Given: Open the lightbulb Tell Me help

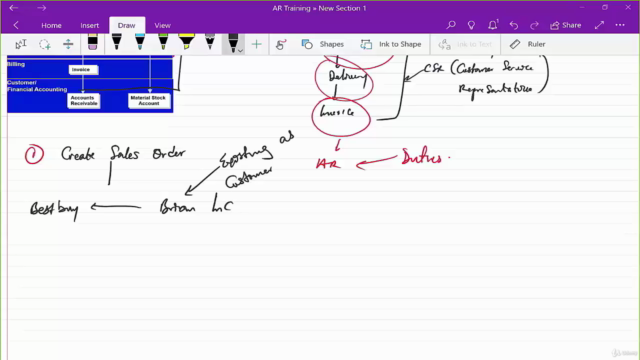Looking at the screenshot, I should click(x=471, y=25).
